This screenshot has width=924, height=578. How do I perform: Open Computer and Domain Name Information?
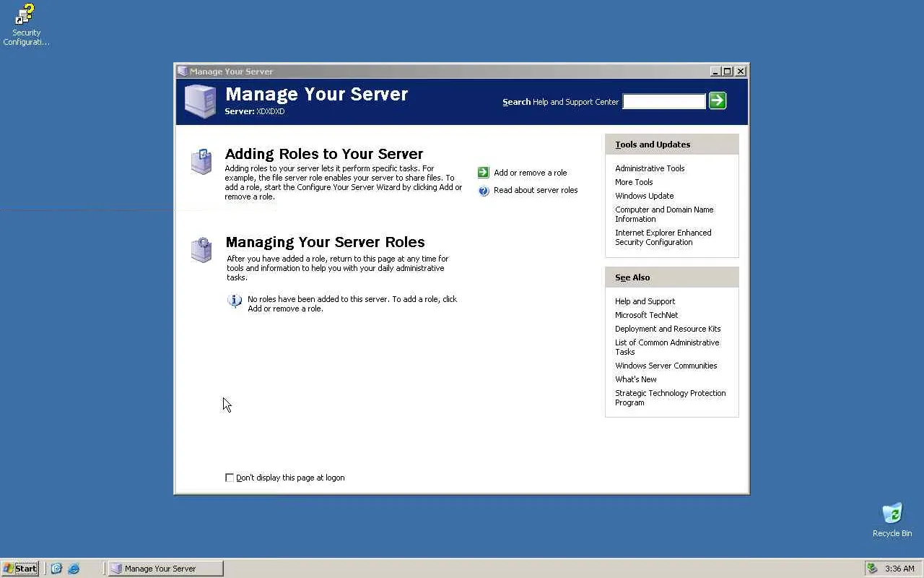(664, 215)
